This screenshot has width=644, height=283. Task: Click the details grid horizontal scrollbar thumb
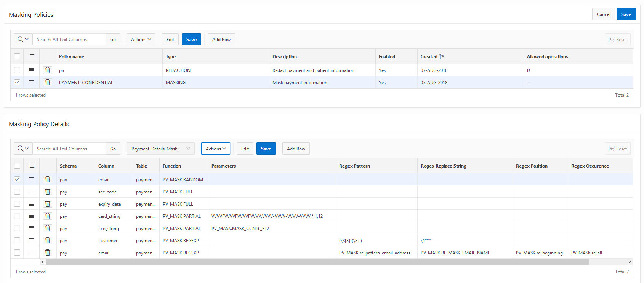tap(317, 262)
